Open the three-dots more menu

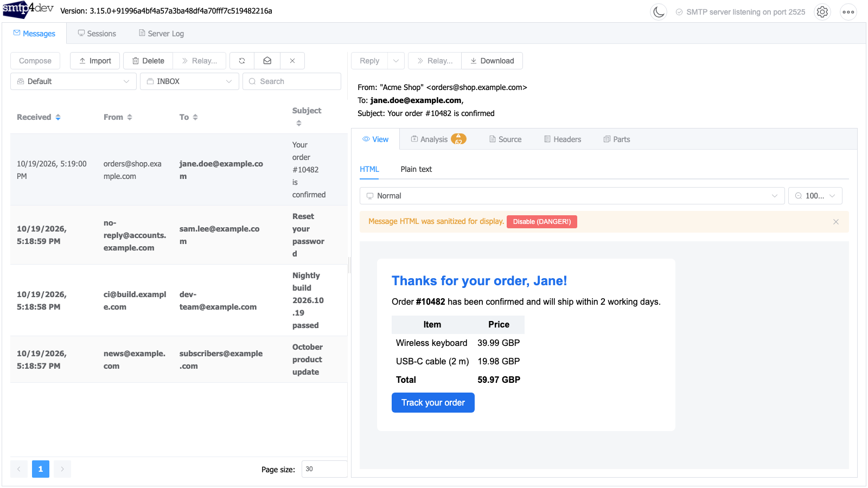(x=848, y=12)
